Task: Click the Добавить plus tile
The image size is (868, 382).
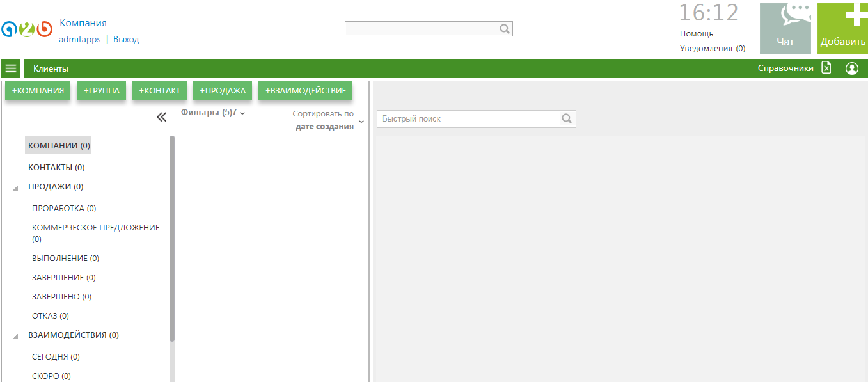Action: tap(842, 29)
